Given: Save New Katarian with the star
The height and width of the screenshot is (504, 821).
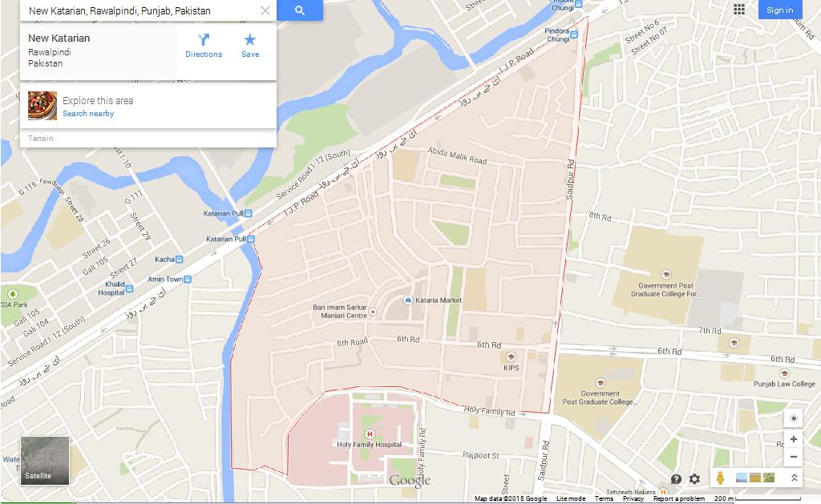Looking at the screenshot, I should point(250,46).
